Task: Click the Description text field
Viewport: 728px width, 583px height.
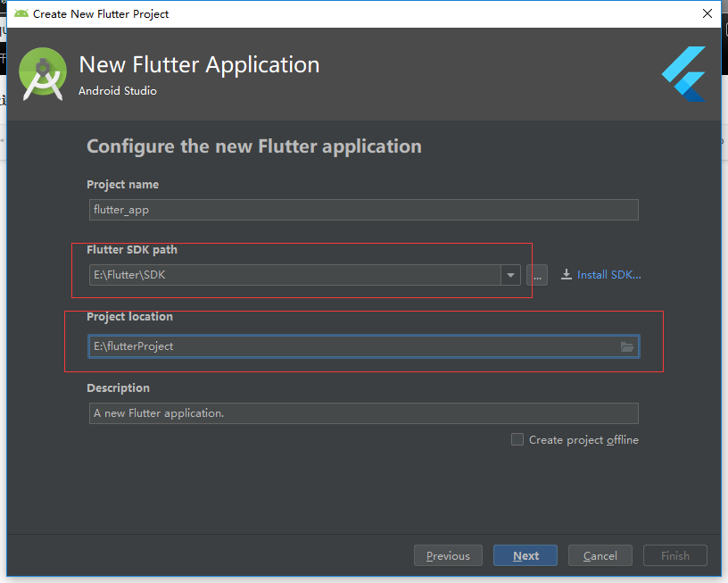Action: 363,413
